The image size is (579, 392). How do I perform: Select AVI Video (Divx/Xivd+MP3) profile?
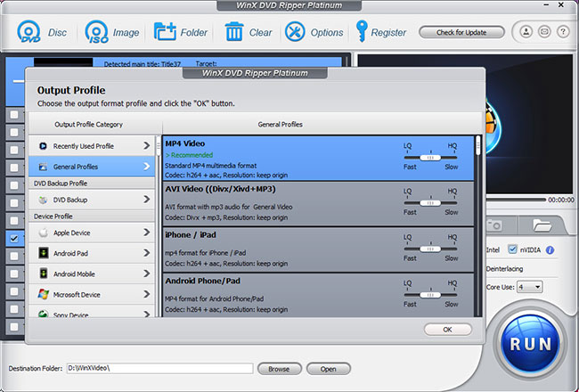tap(318, 204)
